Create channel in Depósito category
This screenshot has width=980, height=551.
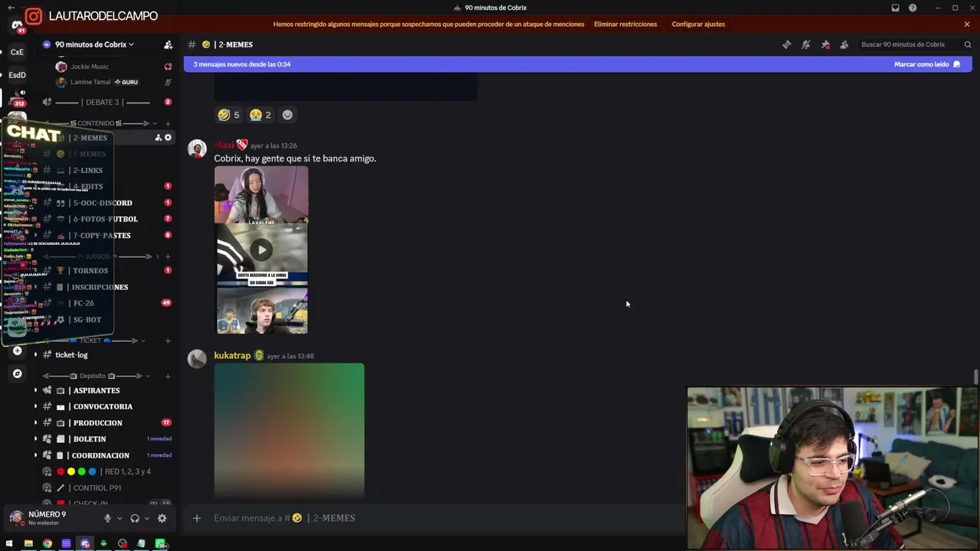168,376
